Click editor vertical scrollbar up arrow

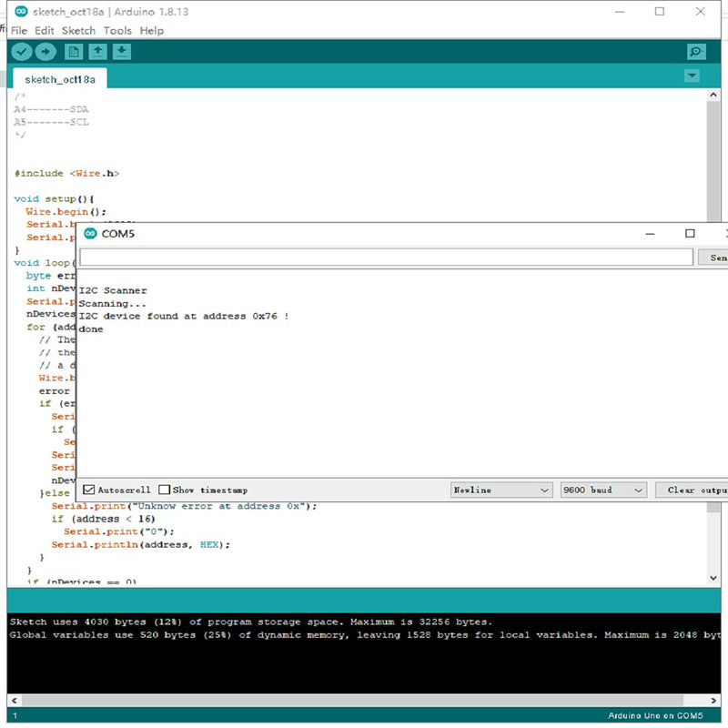tap(713, 96)
